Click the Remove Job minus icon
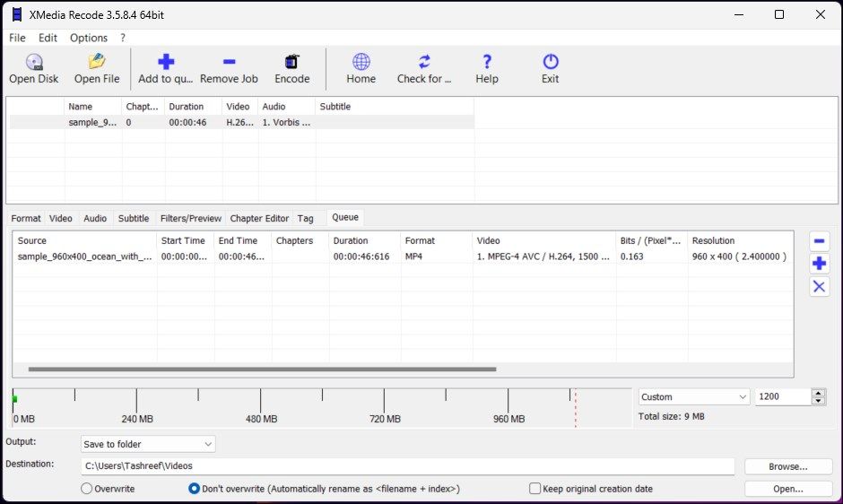This screenshot has width=843, height=504. (x=229, y=63)
